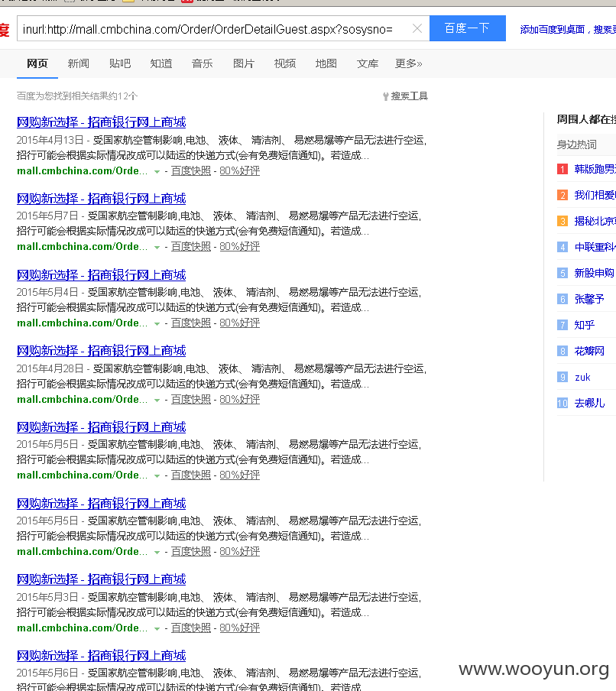Viewport: 616px width, 691px height.
Task: Open 百度快照 for the 2015年5月7日 result
Action: [x=191, y=247]
